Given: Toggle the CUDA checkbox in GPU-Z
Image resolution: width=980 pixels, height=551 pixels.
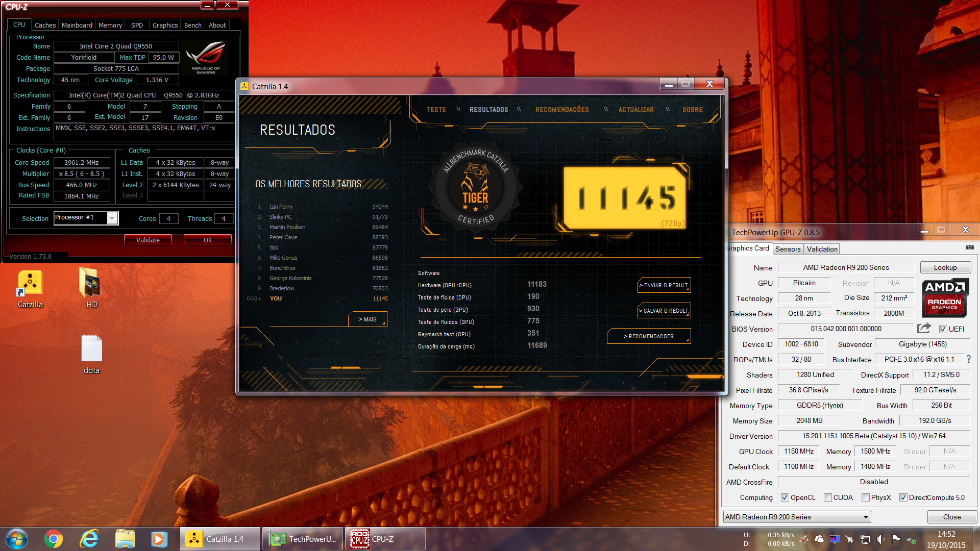Looking at the screenshot, I should (x=828, y=497).
